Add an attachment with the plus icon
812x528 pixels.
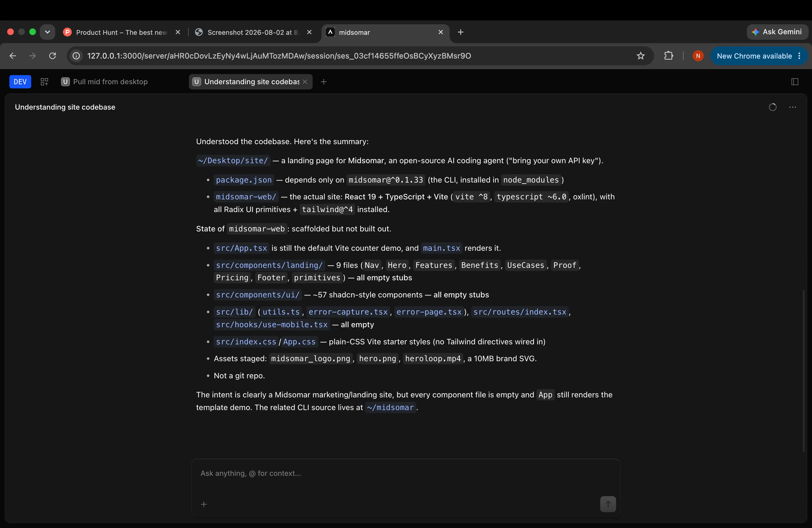coord(204,504)
